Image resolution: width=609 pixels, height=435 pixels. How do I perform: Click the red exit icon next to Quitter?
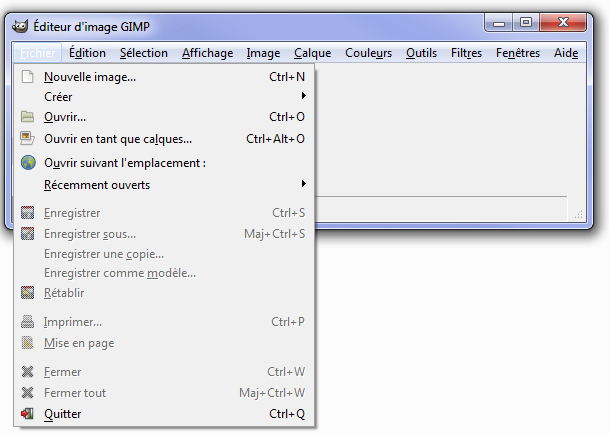tap(27, 414)
